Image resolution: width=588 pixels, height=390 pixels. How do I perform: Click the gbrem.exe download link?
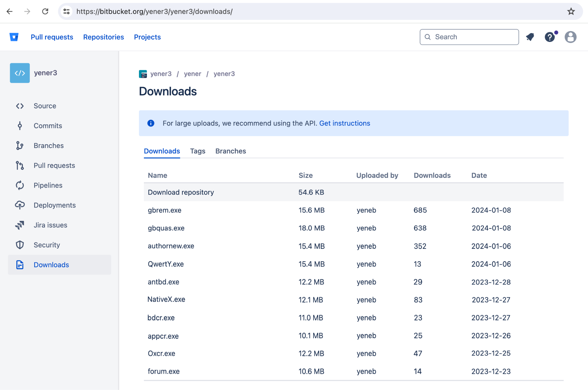[x=164, y=210]
